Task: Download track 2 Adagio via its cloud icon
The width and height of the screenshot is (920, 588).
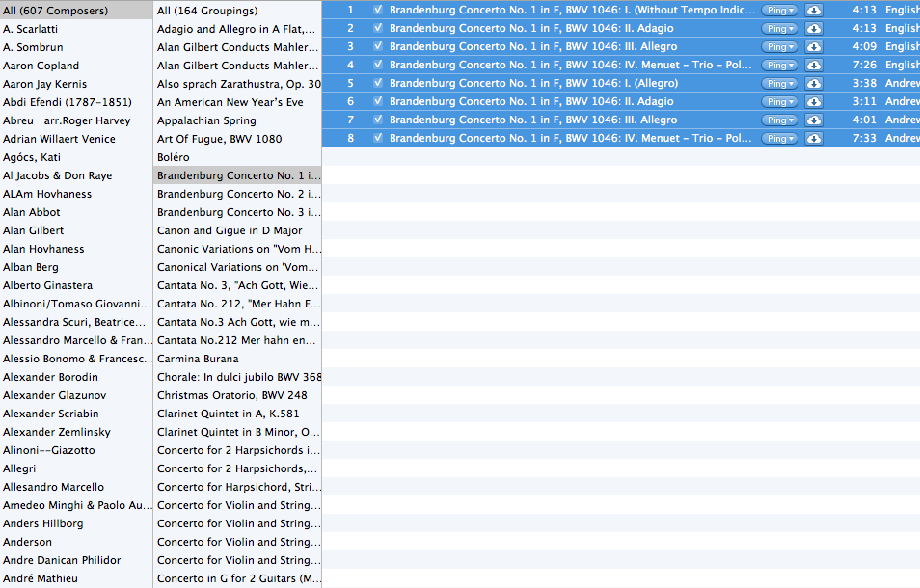Action: tap(813, 28)
